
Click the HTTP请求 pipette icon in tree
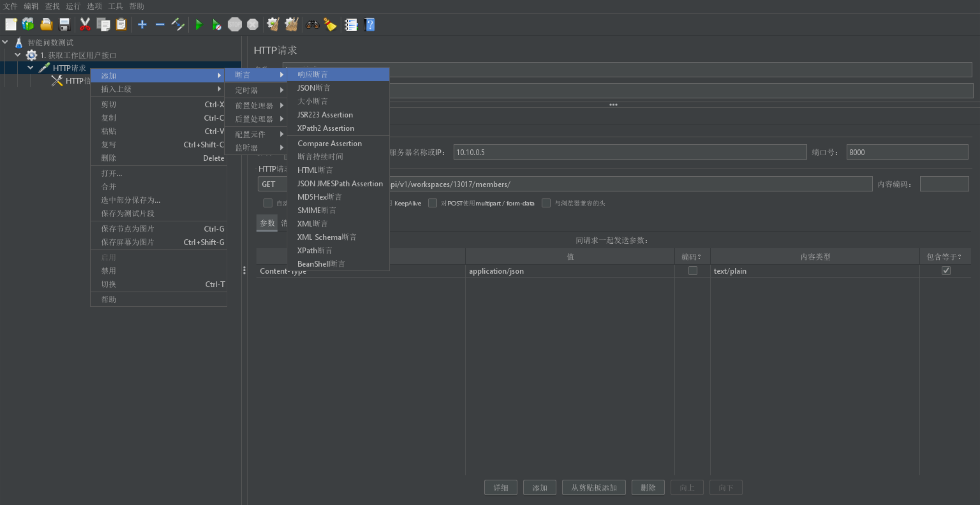44,68
